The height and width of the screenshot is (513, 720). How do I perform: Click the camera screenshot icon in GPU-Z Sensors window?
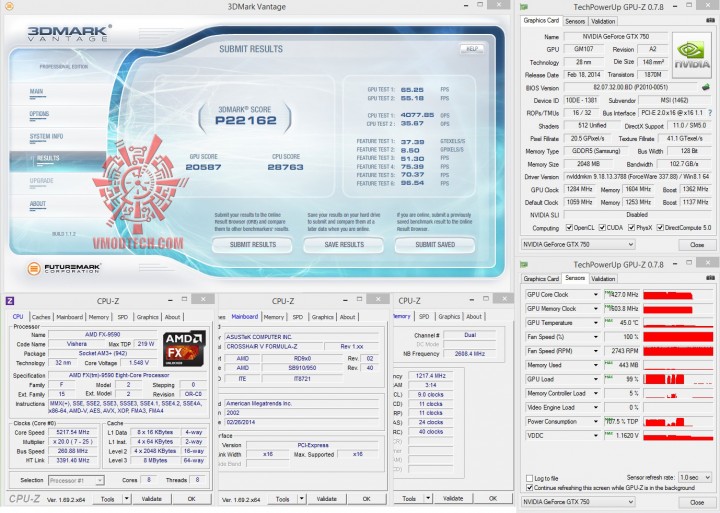(x=710, y=277)
